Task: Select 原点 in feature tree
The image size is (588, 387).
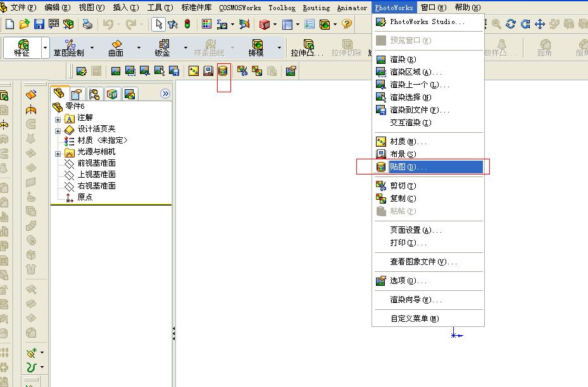Action: point(85,197)
